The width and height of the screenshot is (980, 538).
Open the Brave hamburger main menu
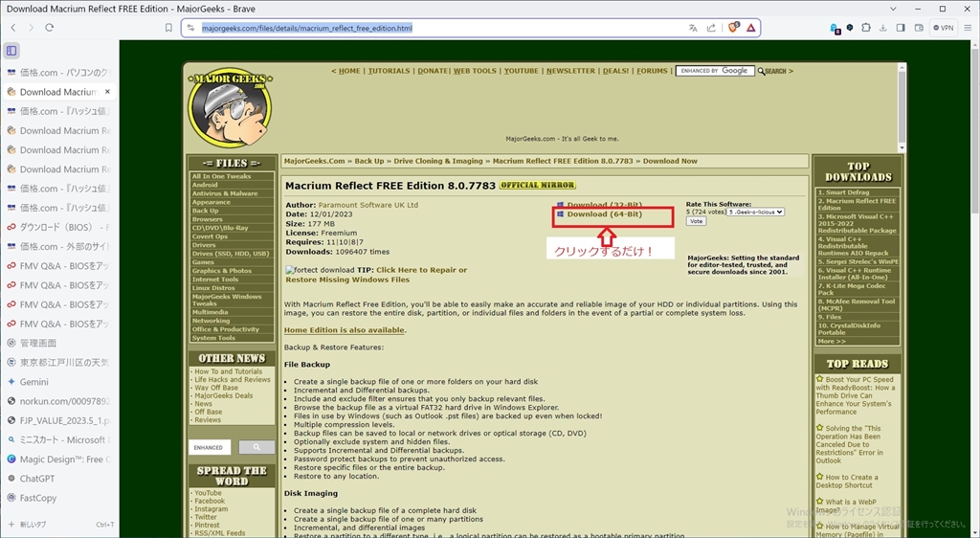pyautogui.click(x=968, y=28)
